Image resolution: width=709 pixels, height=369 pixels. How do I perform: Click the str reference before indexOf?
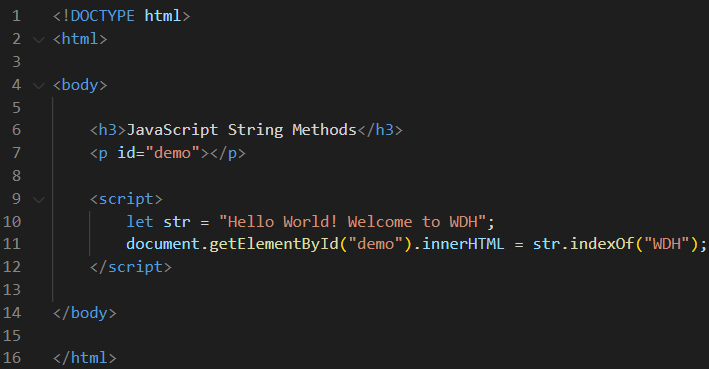[546, 245]
